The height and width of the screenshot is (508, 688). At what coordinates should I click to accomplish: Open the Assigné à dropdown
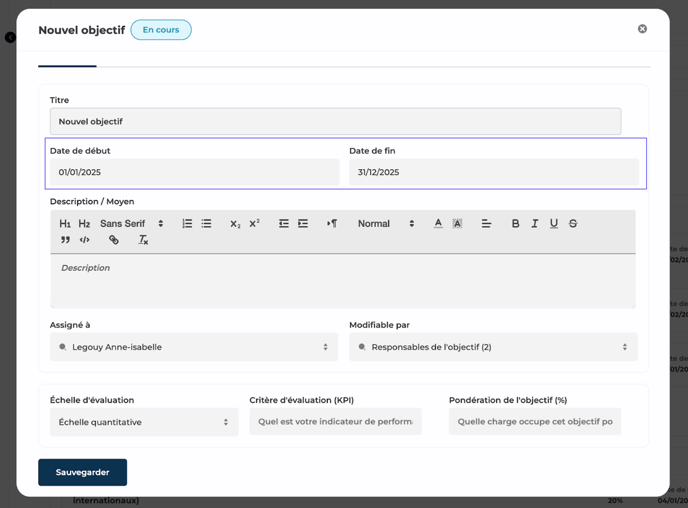pos(194,347)
